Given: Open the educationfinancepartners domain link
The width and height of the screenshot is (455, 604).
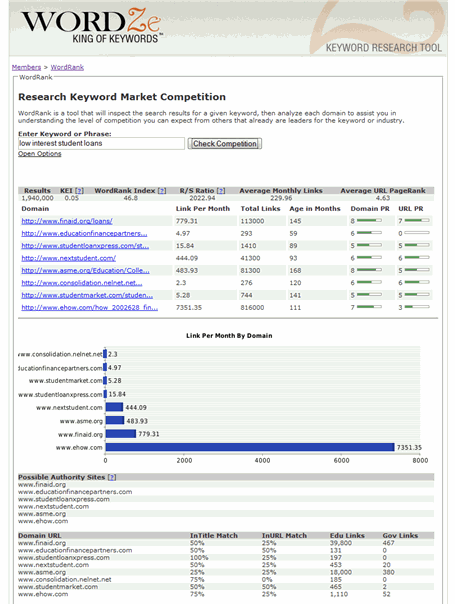Looking at the screenshot, I should click(84, 233).
